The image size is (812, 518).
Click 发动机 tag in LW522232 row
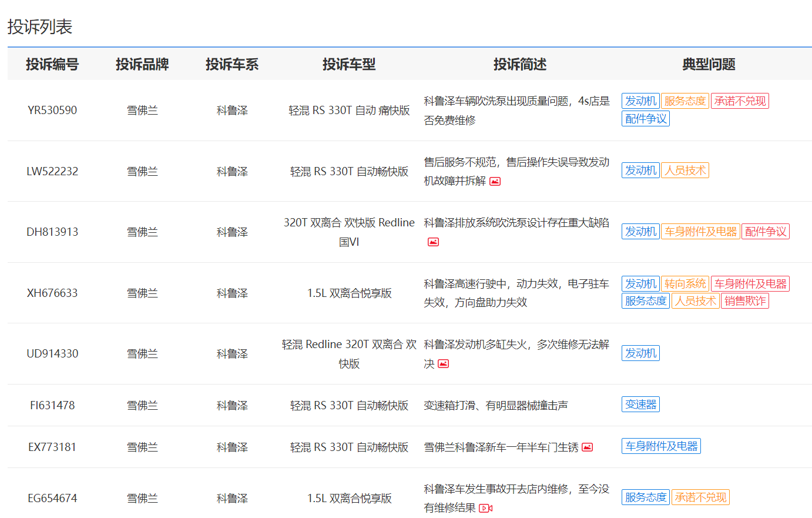(x=640, y=171)
